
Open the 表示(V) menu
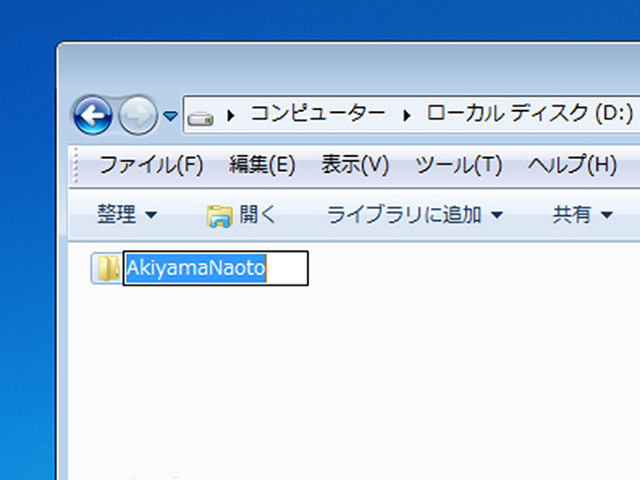(355, 165)
